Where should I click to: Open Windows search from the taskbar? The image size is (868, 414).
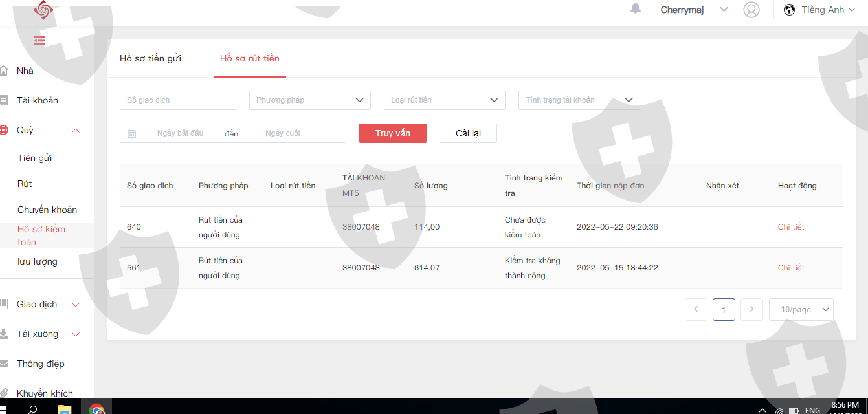click(32, 409)
